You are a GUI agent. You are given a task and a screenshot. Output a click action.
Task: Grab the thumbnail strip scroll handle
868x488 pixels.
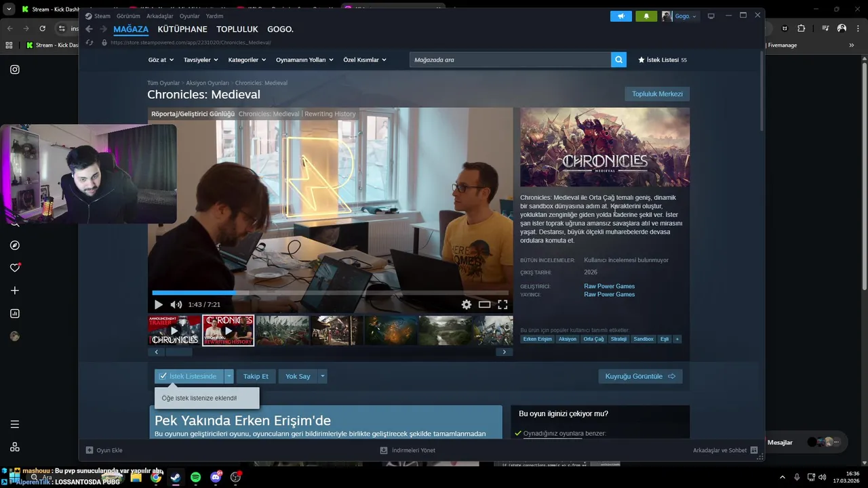click(x=179, y=352)
